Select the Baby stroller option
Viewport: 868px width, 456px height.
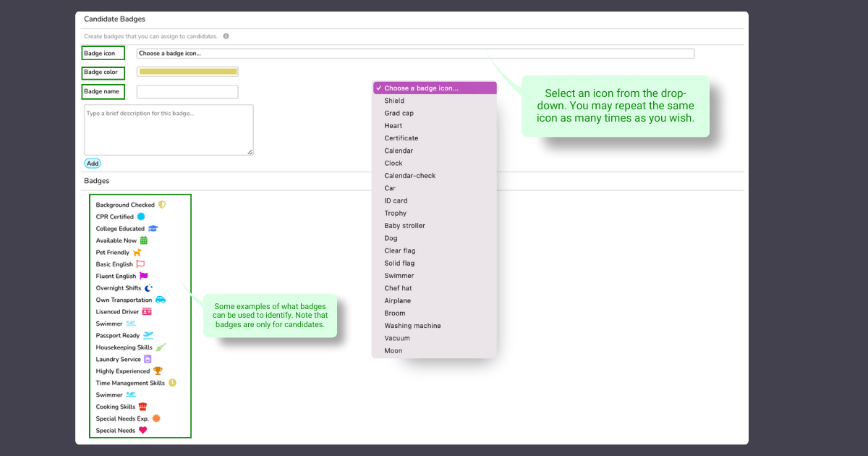tap(404, 226)
